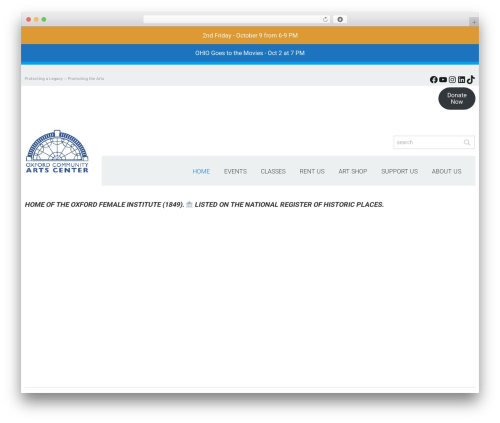The height and width of the screenshot is (423, 500).
Task: Open the ABOUT US menu
Action: (446, 171)
